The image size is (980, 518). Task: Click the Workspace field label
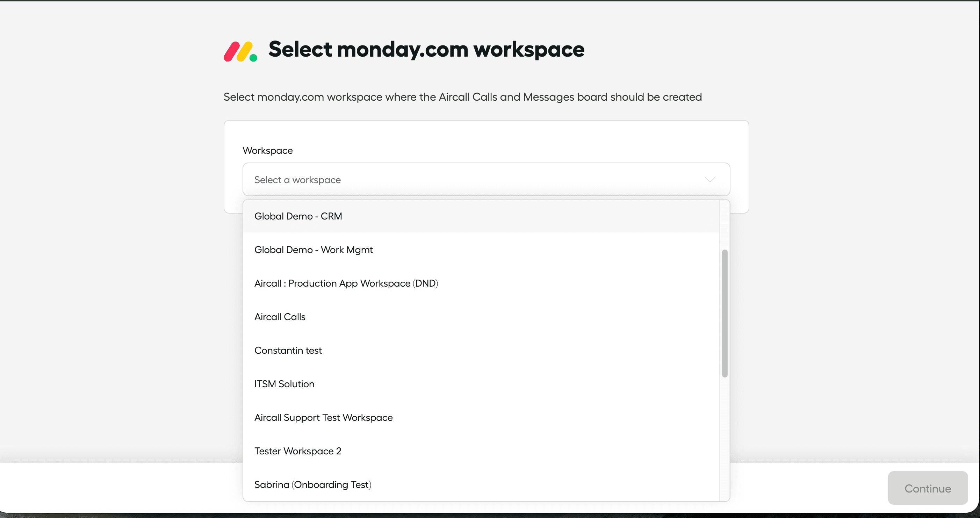click(267, 150)
